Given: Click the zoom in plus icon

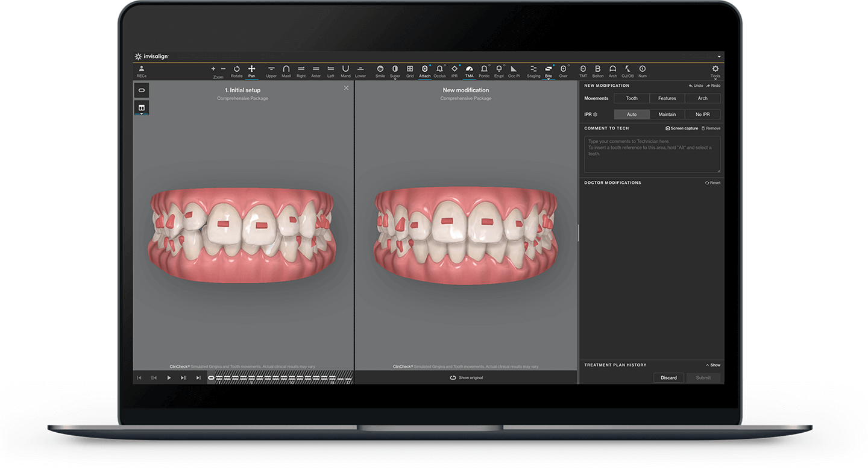Looking at the screenshot, I should [x=213, y=69].
